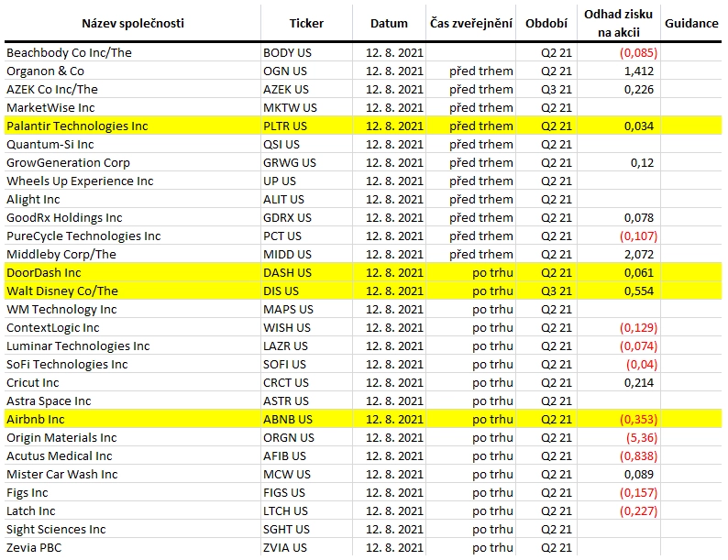Select the date in Beachbody row

click(x=394, y=53)
